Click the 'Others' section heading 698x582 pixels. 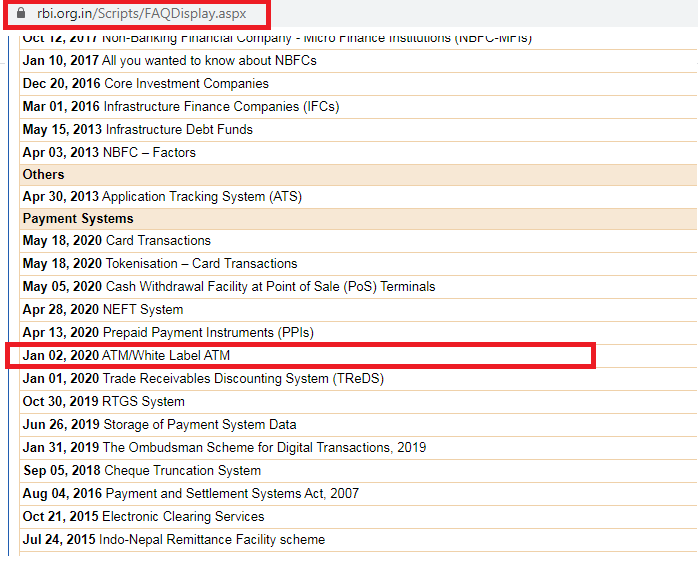44,175
